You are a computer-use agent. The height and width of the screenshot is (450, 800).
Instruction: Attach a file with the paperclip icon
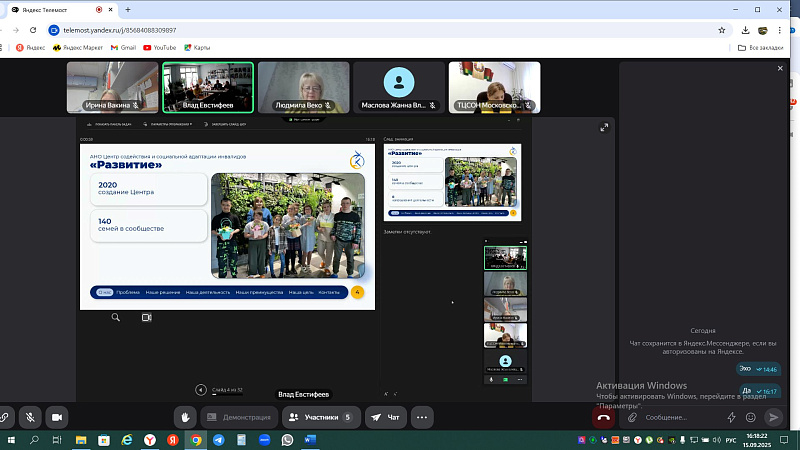tap(632, 417)
